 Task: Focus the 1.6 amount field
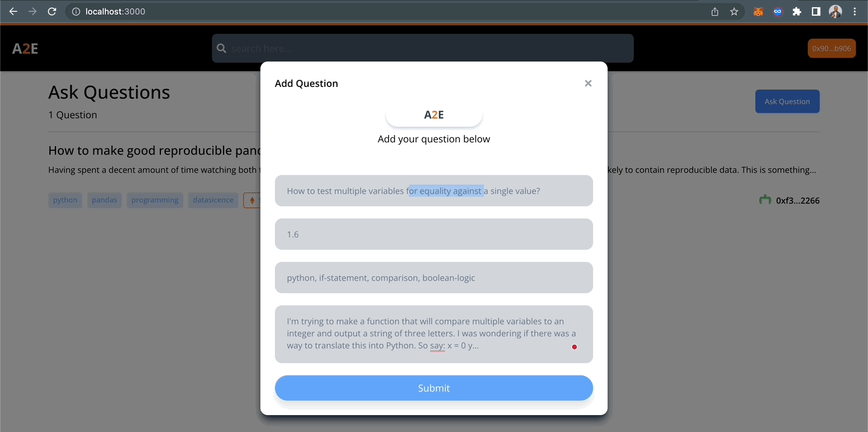click(434, 234)
